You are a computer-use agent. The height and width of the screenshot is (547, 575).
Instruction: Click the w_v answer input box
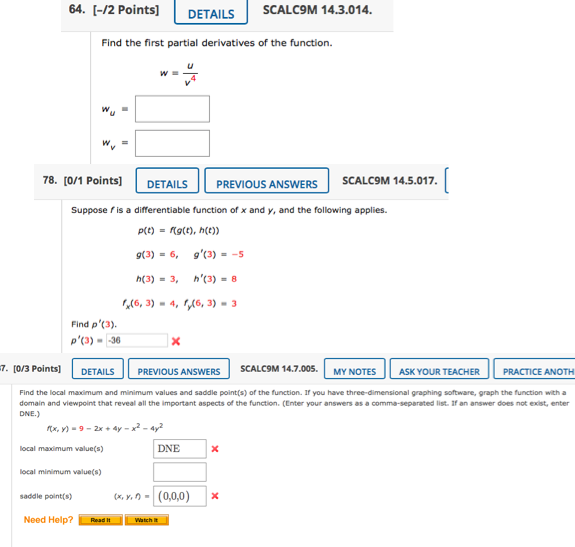point(172,143)
